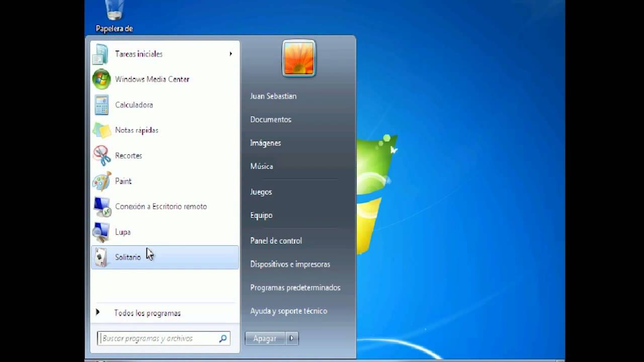Open the Documentos library
644x362 pixels.
271,120
